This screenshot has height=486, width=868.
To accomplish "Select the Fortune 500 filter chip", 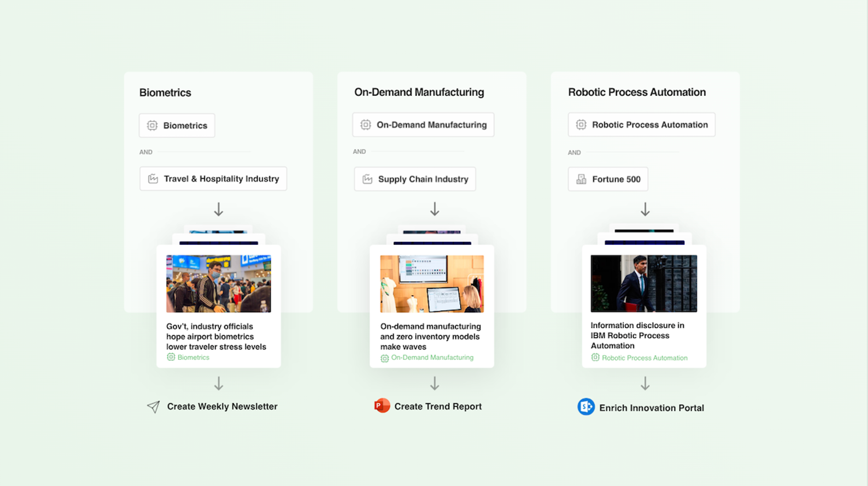I will [608, 179].
